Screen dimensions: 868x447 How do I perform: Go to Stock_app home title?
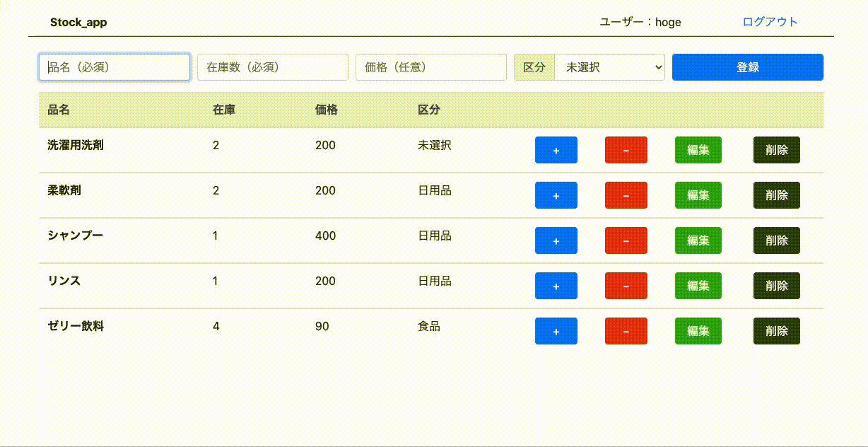(78, 23)
